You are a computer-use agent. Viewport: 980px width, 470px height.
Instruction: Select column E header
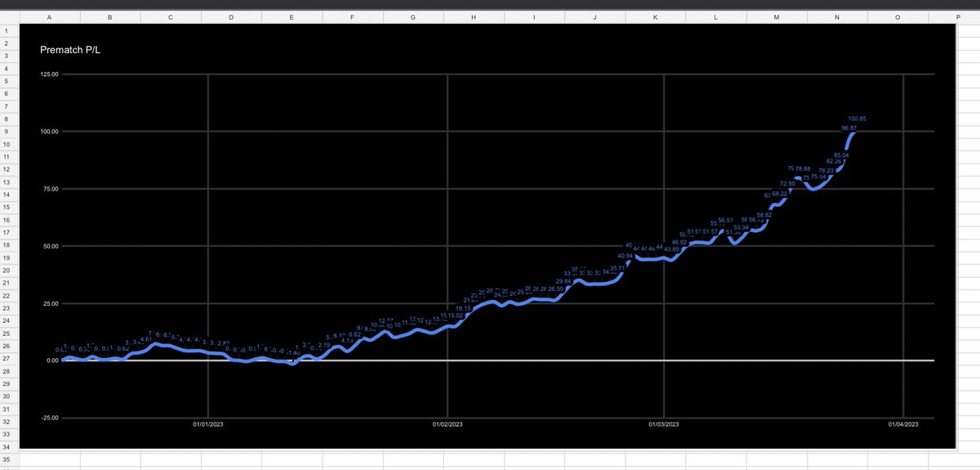coord(292,16)
